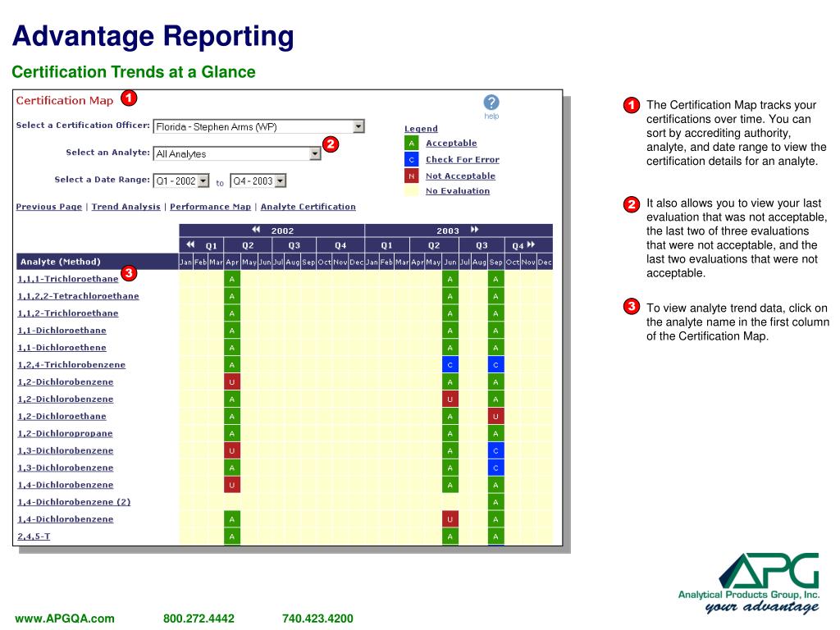The width and height of the screenshot is (840, 630).
Task: Click September 2003 C cell for 1,2,4-Trichlorobenzene
Action: pyautogui.click(x=495, y=365)
